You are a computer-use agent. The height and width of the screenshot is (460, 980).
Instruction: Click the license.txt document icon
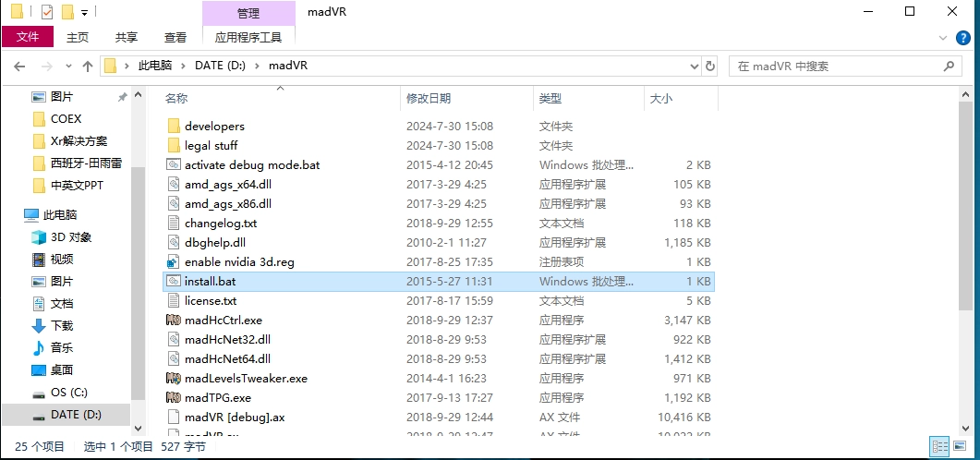(174, 300)
